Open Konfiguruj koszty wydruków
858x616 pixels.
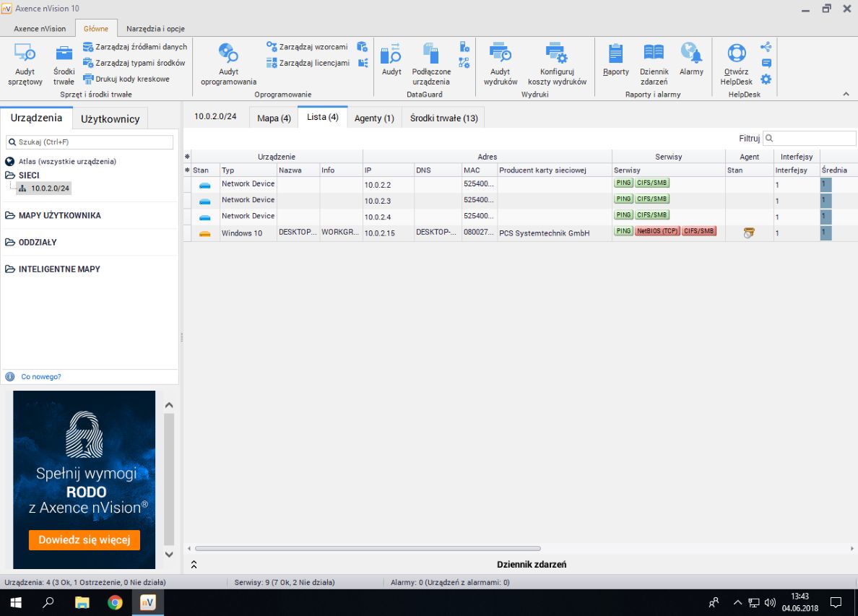555,64
